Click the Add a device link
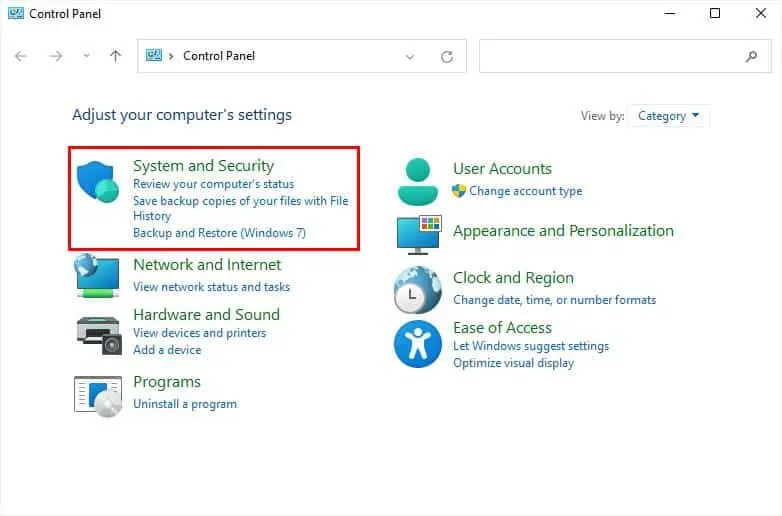This screenshot has height=516, width=782. 167,350
